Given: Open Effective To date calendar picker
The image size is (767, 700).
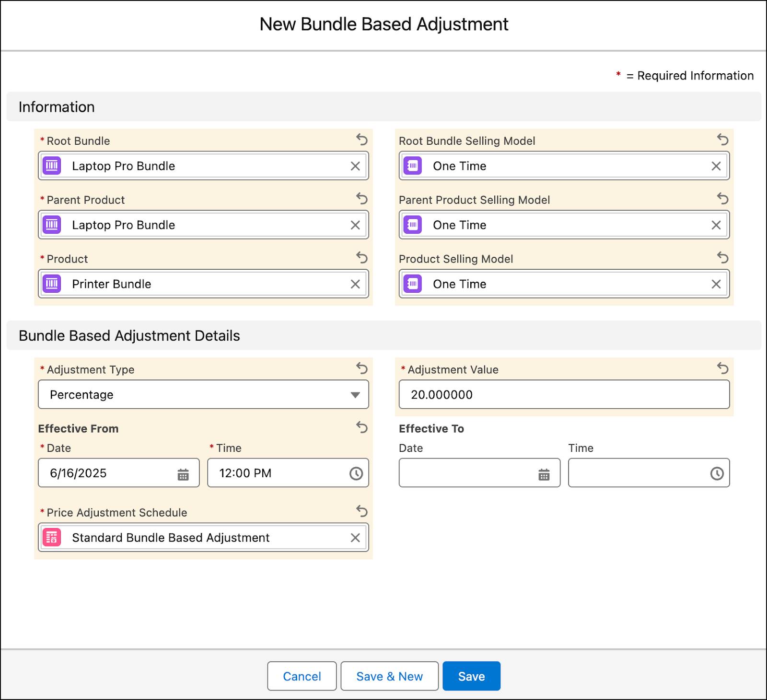Looking at the screenshot, I should click(544, 475).
